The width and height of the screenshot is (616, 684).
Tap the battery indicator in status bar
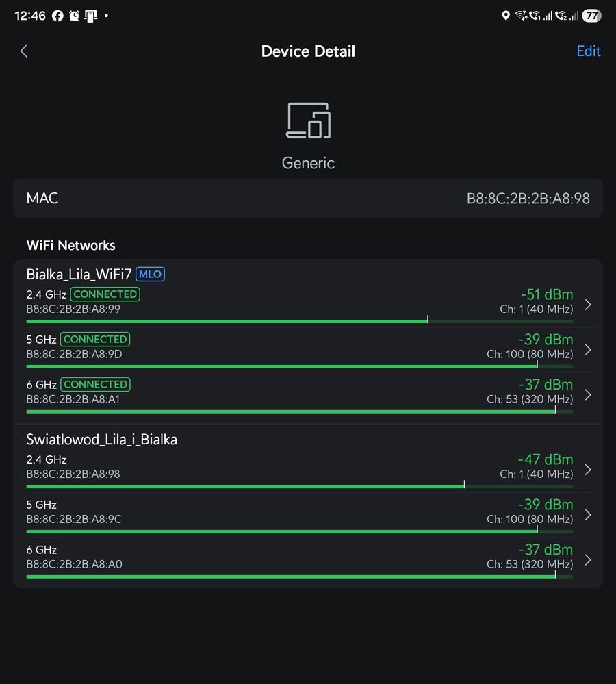click(x=591, y=16)
